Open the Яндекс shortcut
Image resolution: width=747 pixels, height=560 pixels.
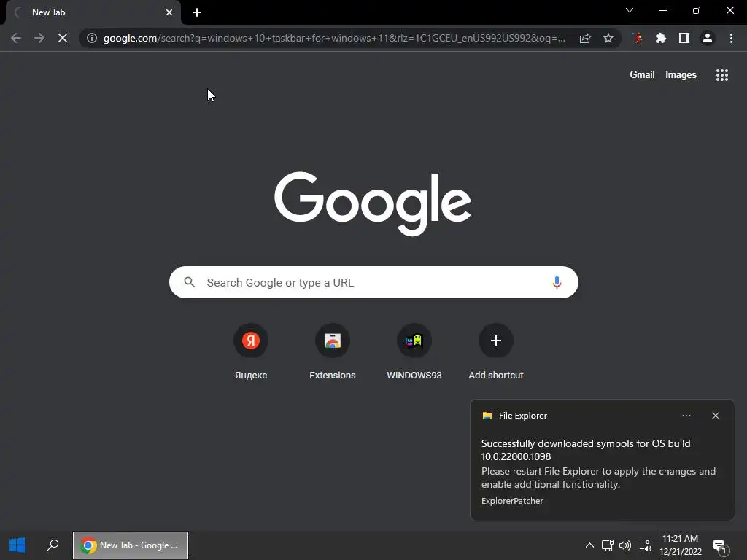point(251,351)
